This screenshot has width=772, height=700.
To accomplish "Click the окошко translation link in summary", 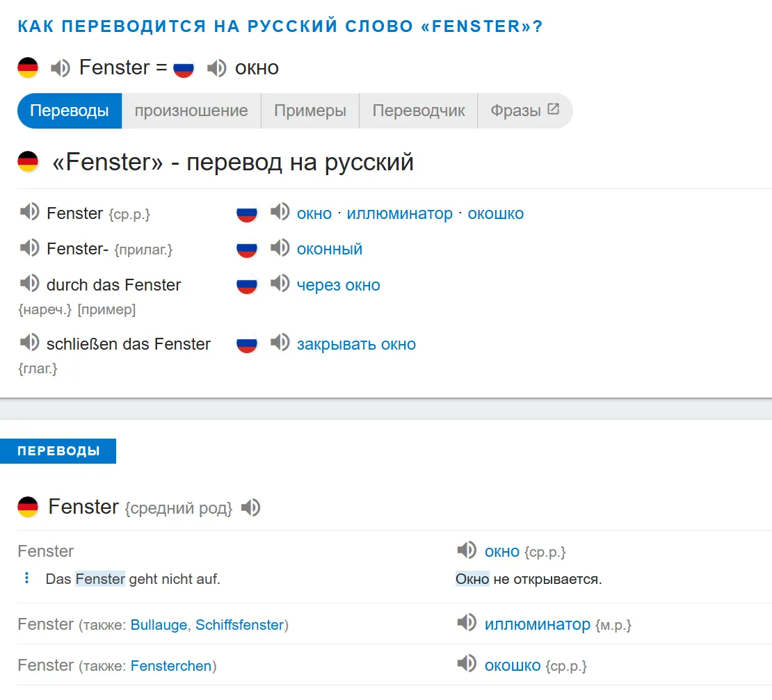I will point(495,214).
